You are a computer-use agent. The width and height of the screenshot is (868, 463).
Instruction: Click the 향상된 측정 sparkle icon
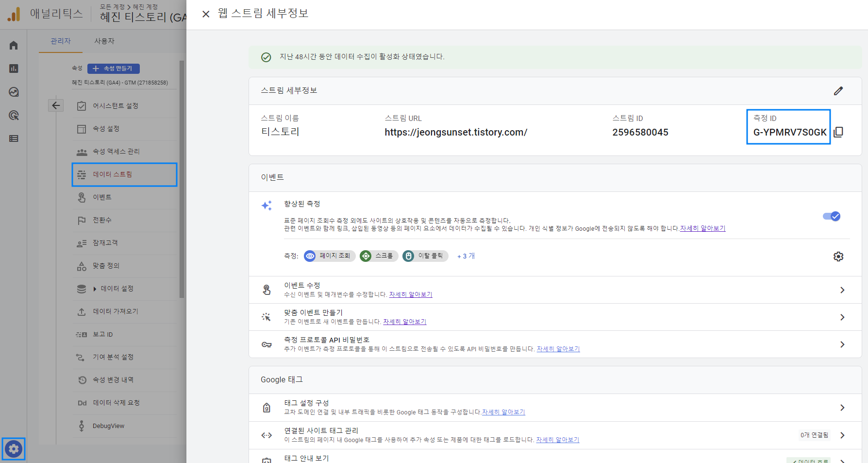pyautogui.click(x=267, y=206)
